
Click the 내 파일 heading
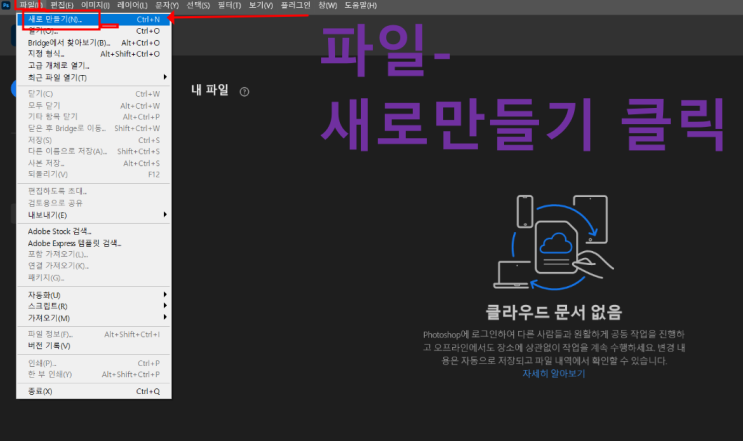point(210,90)
